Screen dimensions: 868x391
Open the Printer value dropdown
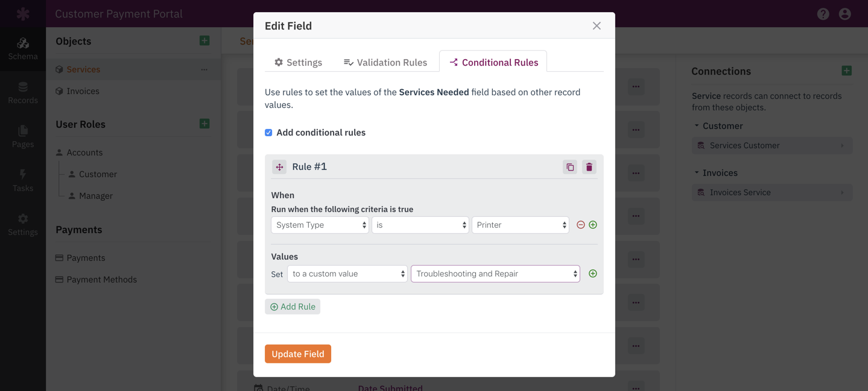(x=520, y=225)
